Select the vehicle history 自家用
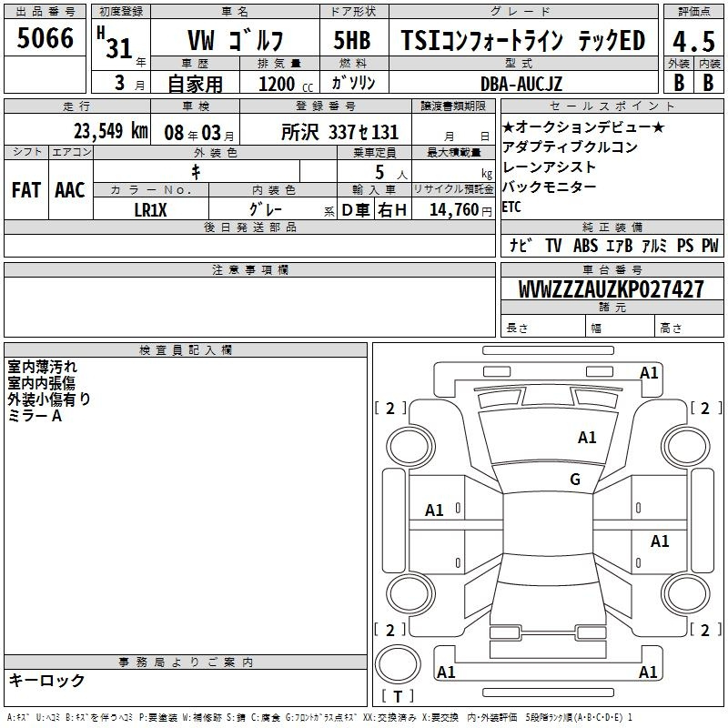Viewport: 728px width, 728px height. tap(195, 84)
